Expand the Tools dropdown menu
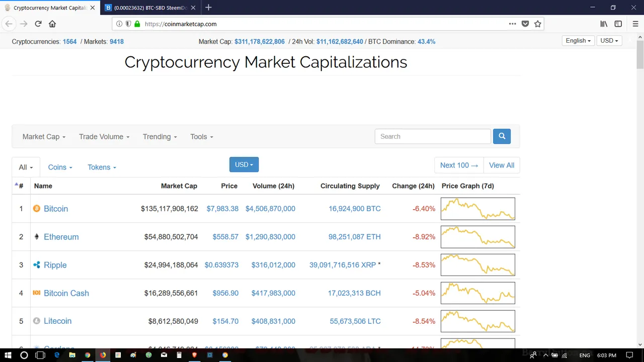This screenshot has height=362, width=644. pos(201,137)
